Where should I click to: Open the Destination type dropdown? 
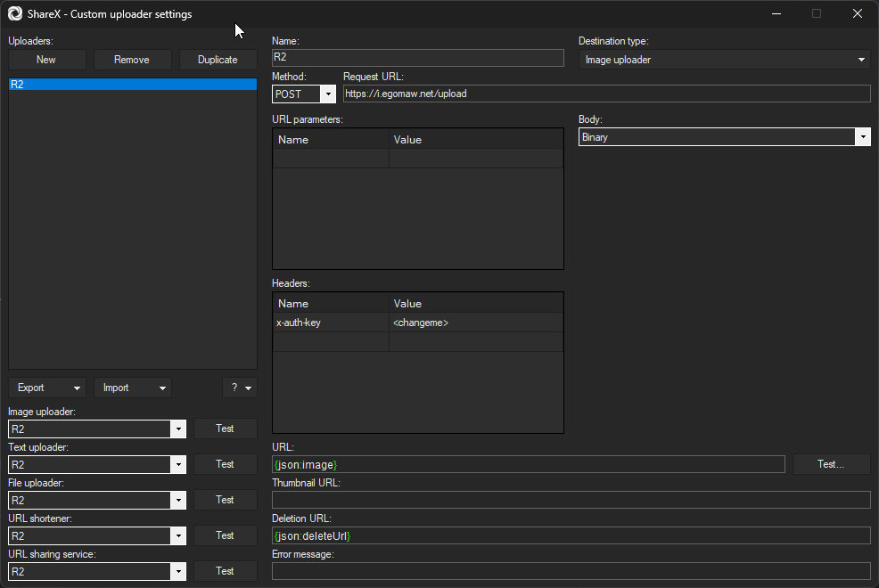[724, 60]
